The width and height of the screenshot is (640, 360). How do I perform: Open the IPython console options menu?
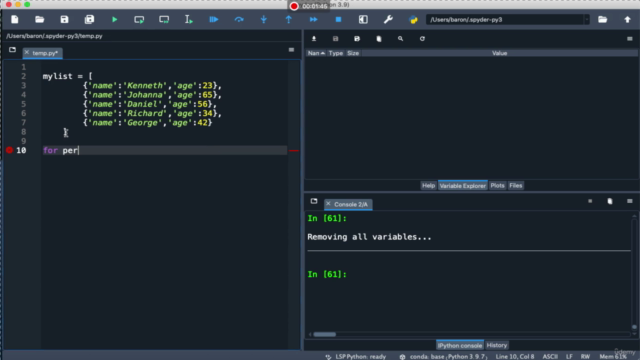pos(630,201)
